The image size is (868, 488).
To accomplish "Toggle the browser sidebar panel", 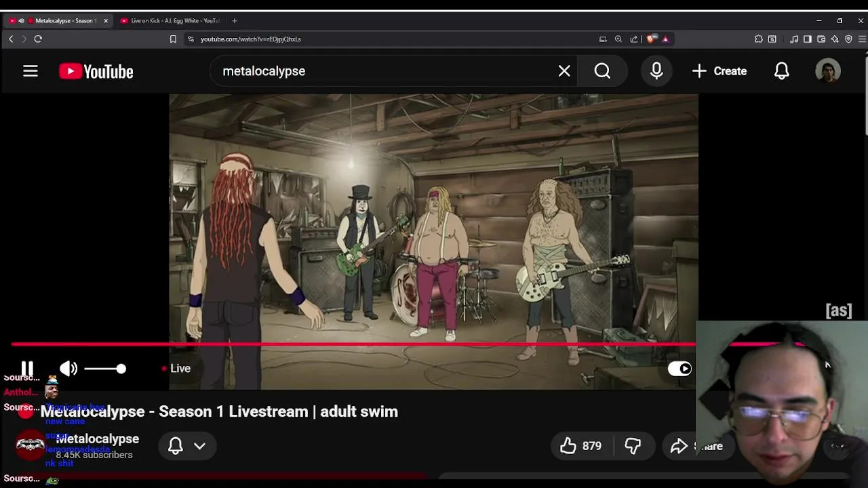I will coord(808,39).
